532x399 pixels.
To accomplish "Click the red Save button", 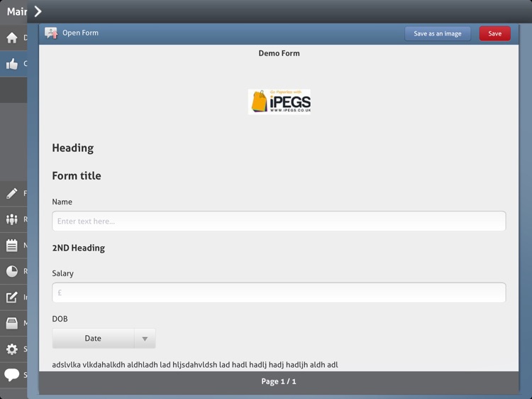I will coord(494,33).
